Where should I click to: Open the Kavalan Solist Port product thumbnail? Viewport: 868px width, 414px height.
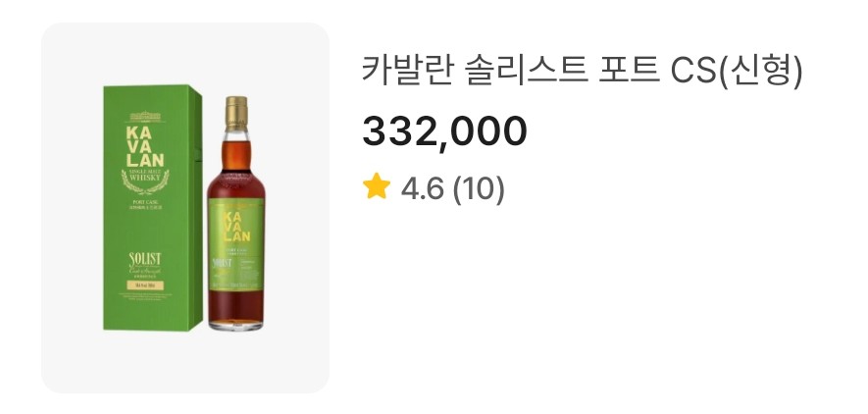(185, 208)
